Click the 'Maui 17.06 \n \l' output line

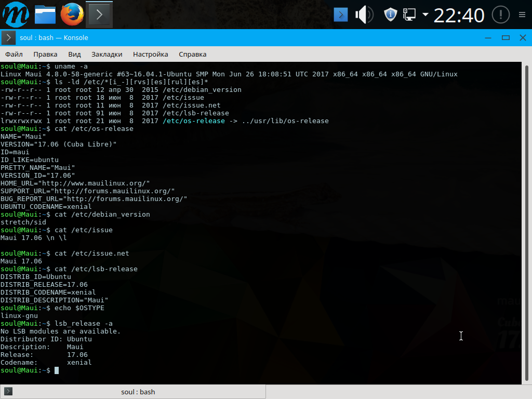click(34, 238)
